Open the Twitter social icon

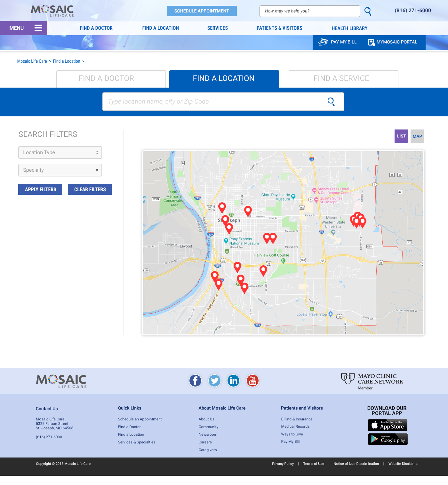pos(214,380)
